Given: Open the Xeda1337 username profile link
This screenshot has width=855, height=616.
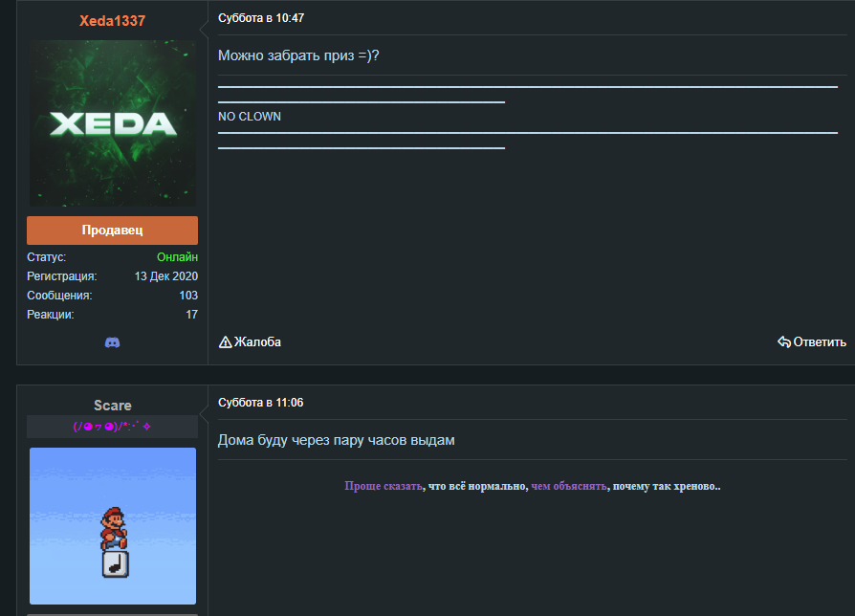Looking at the screenshot, I should pyautogui.click(x=112, y=21).
